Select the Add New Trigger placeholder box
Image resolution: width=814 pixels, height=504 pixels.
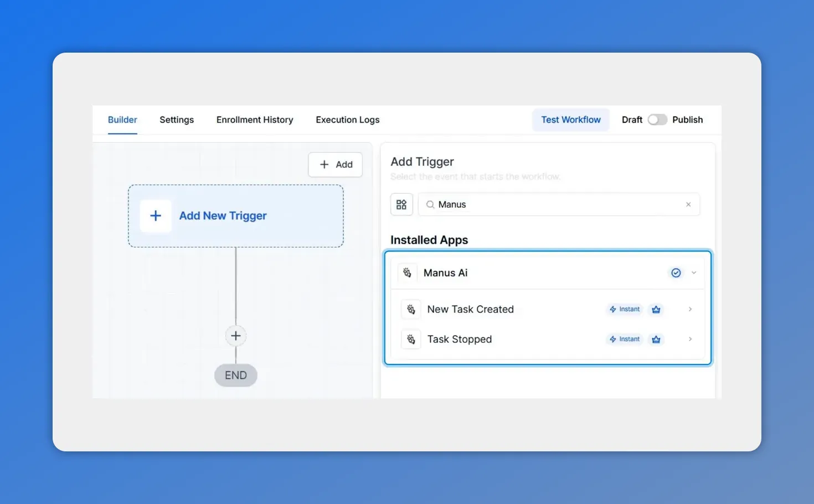tap(235, 216)
